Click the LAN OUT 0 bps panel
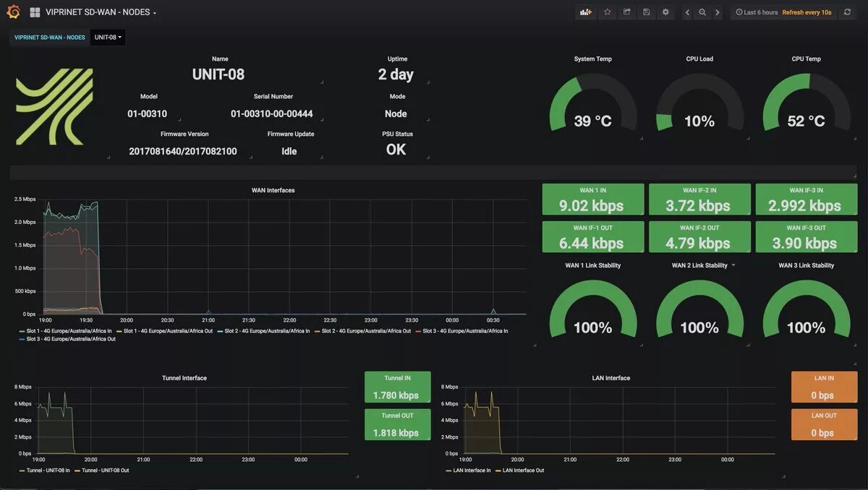868x490 pixels. coord(824,425)
